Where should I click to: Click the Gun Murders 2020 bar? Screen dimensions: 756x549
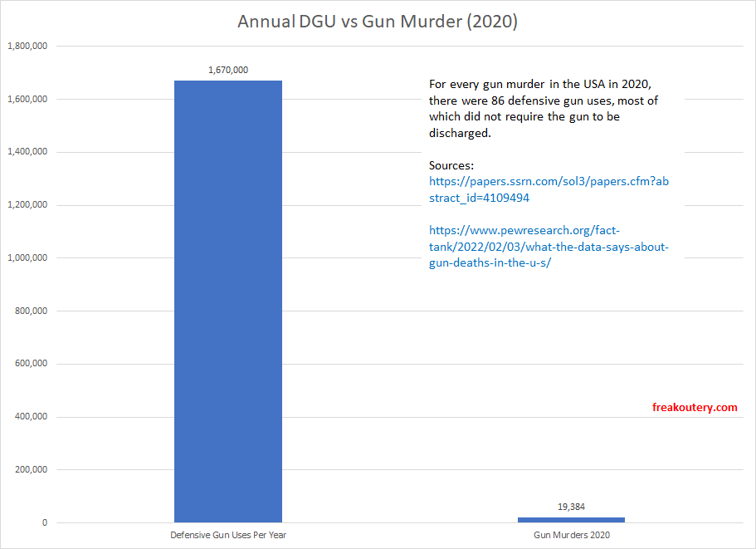571,518
